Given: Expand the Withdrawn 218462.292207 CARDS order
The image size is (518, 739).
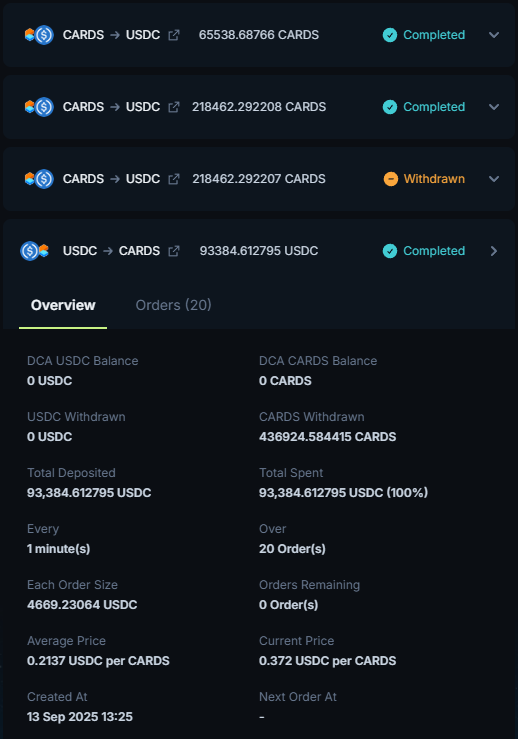Looking at the screenshot, I should tap(494, 179).
